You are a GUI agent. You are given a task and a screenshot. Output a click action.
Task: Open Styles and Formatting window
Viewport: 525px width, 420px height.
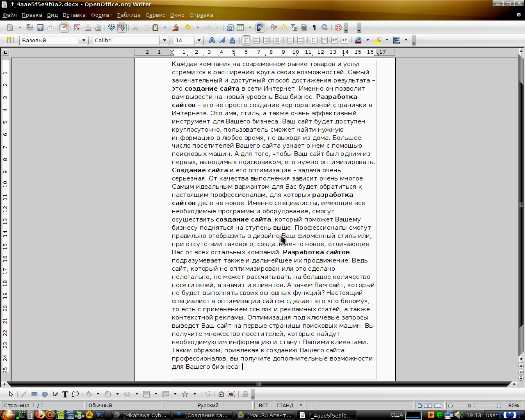coord(11,40)
